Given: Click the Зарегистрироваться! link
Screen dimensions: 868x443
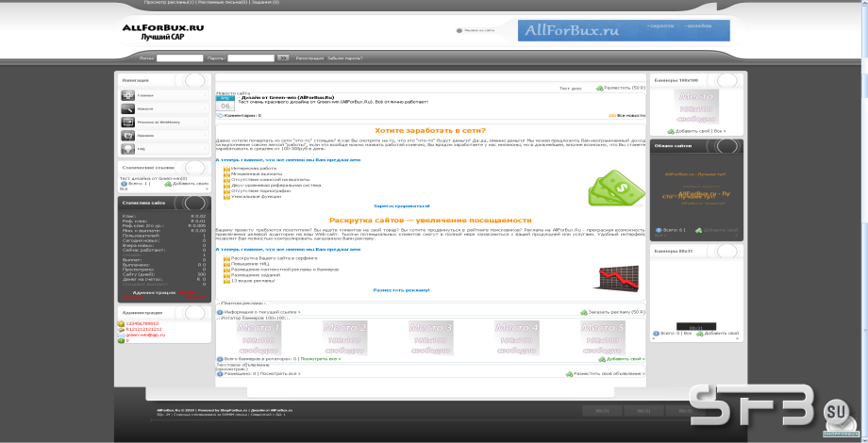Looking at the screenshot, I should 401,205.
